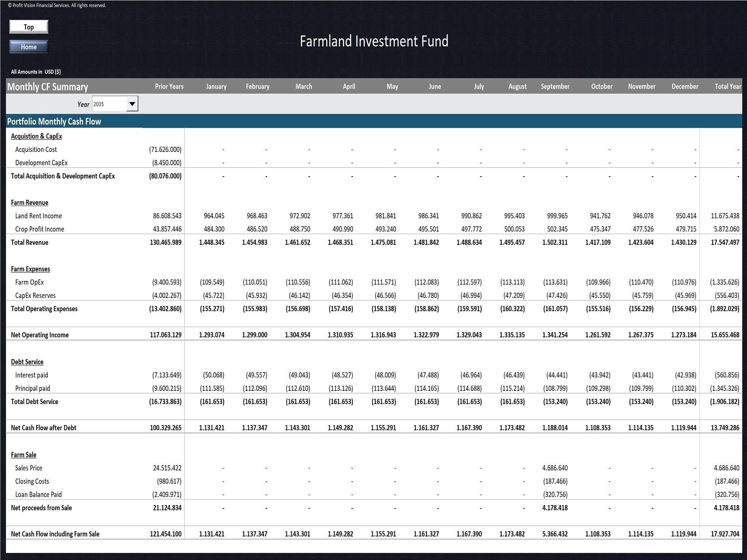
Task: Click the Top navigation button
Action: (29, 27)
